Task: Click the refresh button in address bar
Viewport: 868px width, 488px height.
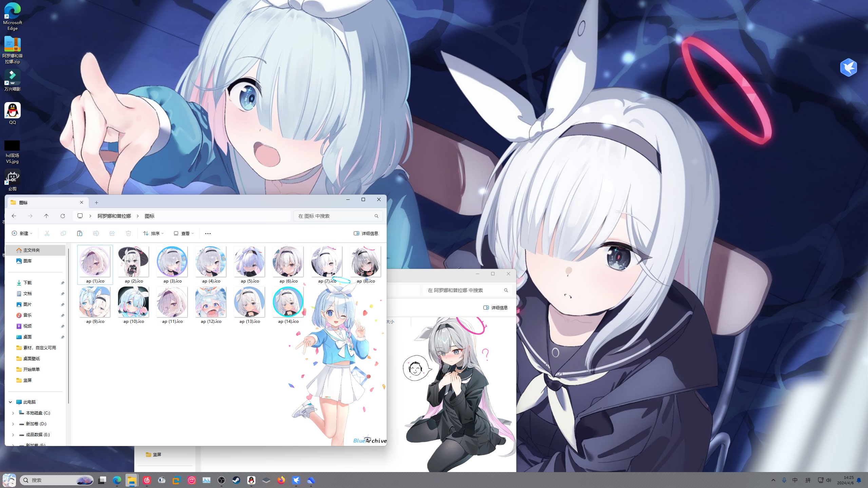Action: [x=63, y=216]
